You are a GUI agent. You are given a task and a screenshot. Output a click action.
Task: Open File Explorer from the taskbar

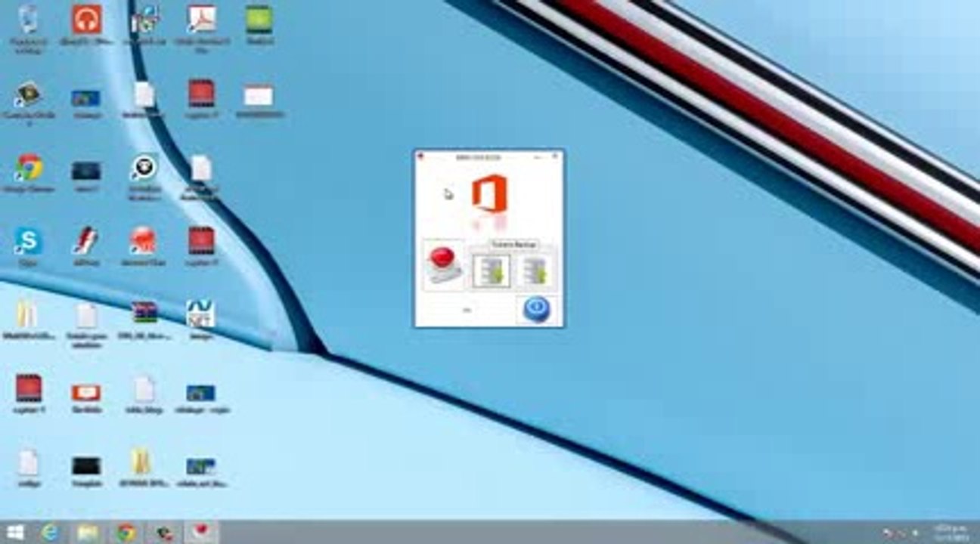[88, 533]
